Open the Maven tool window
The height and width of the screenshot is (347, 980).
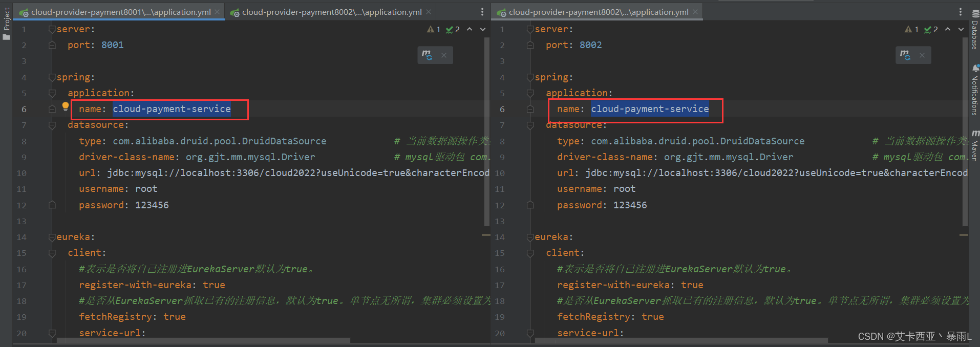tap(974, 146)
